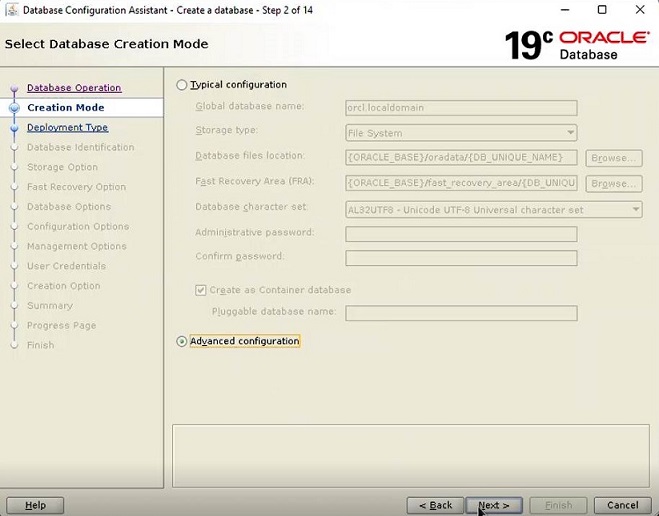Viewport: 659px width, 516px height.
Task: Maximize the Database Configuration Assistant window
Action: (602, 10)
